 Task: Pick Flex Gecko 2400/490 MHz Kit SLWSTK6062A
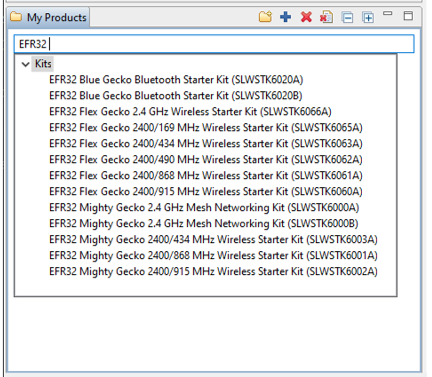tap(206, 160)
